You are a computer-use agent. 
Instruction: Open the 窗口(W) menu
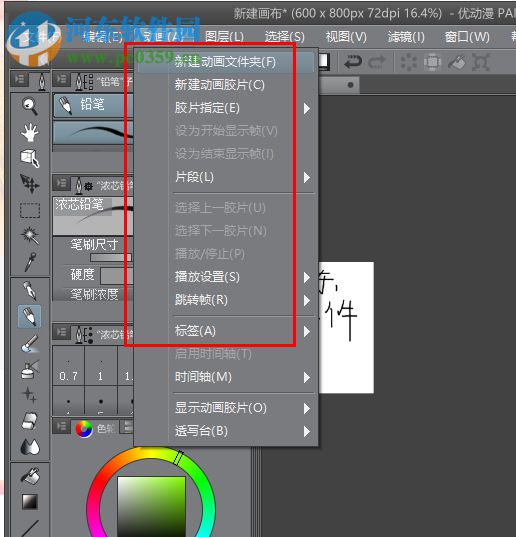pyautogui.click(x=467, y=37)
